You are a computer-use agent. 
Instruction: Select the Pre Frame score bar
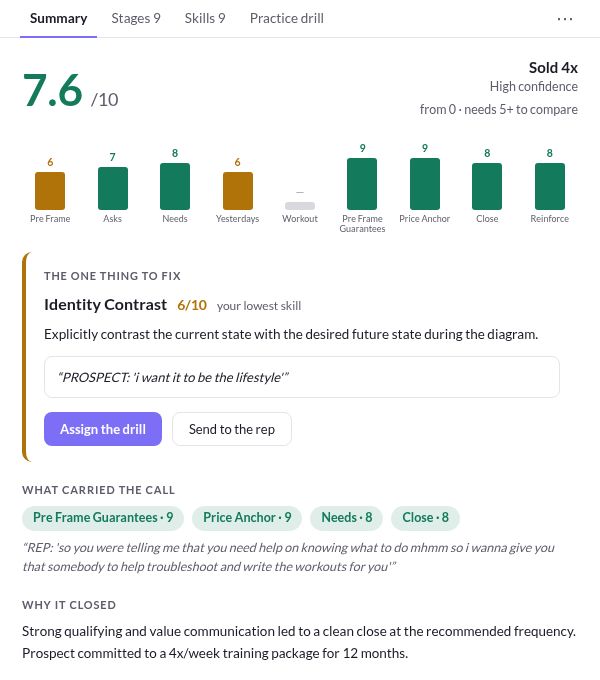50,191
